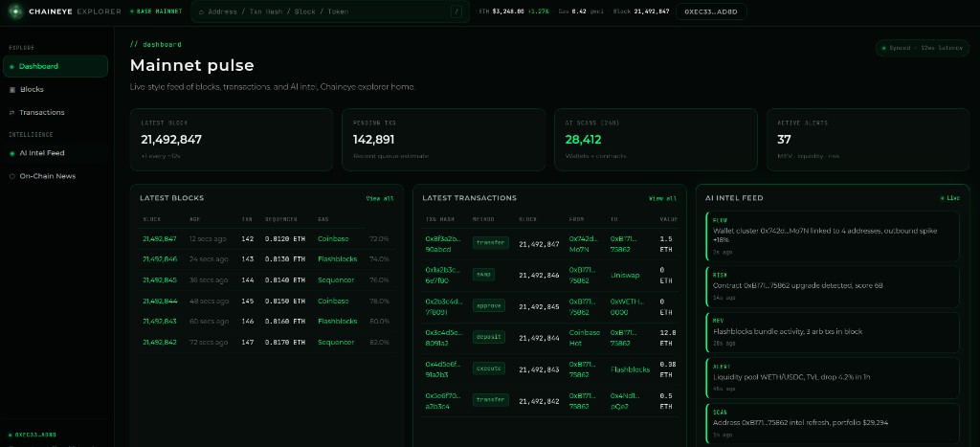Open the ALERT liquidity pool WETH/USDC card
This screenshot has width=980, height=447.
pyautogui.click(x=833, y=378)
